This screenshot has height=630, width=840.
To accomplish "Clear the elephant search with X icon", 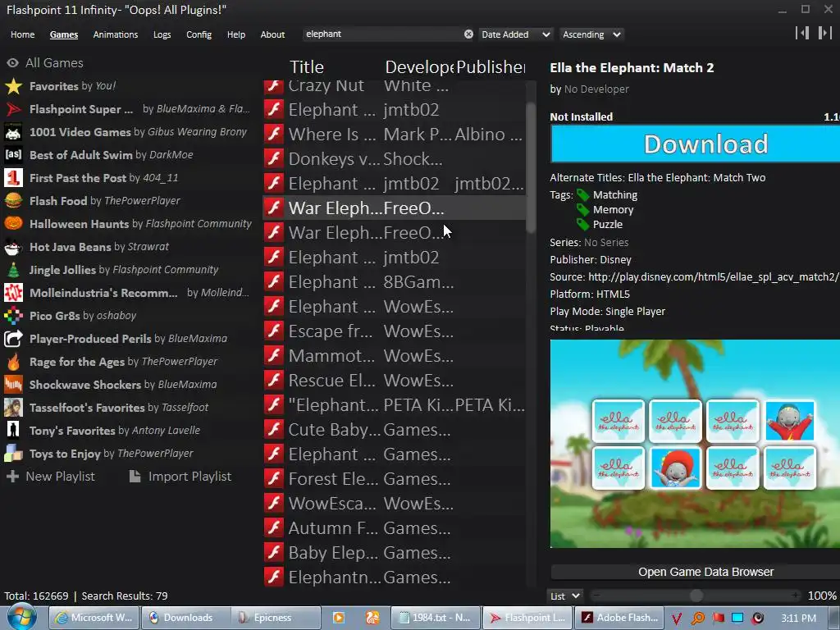I will (x=468, y=34).
